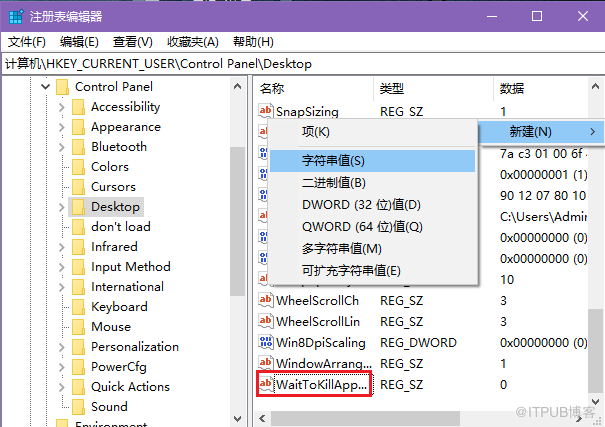This screenshot has height=427, width=605.
Task: Click the Control Panel folder icon
Action: click(x=62, y=87)
